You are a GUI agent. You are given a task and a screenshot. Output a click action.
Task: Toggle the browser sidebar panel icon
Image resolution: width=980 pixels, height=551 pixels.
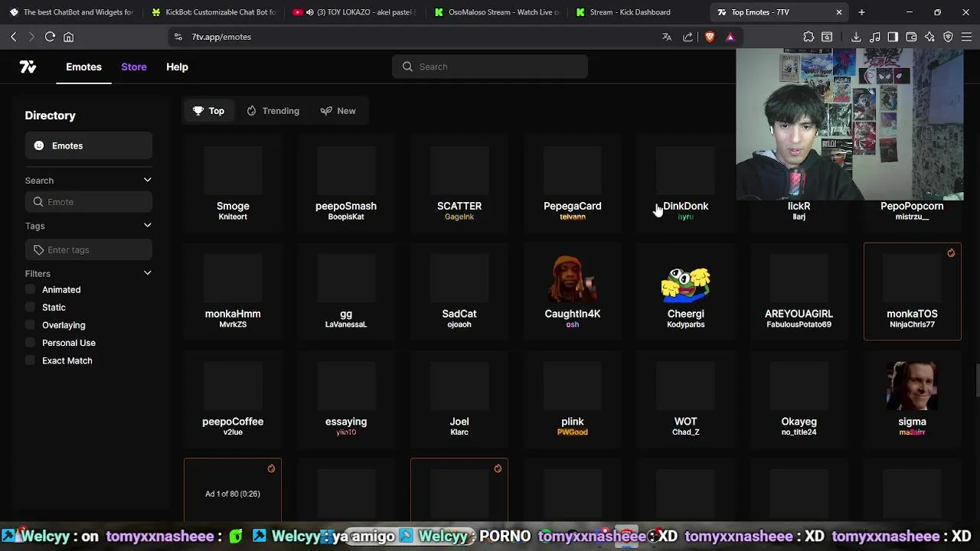[893, 37]
